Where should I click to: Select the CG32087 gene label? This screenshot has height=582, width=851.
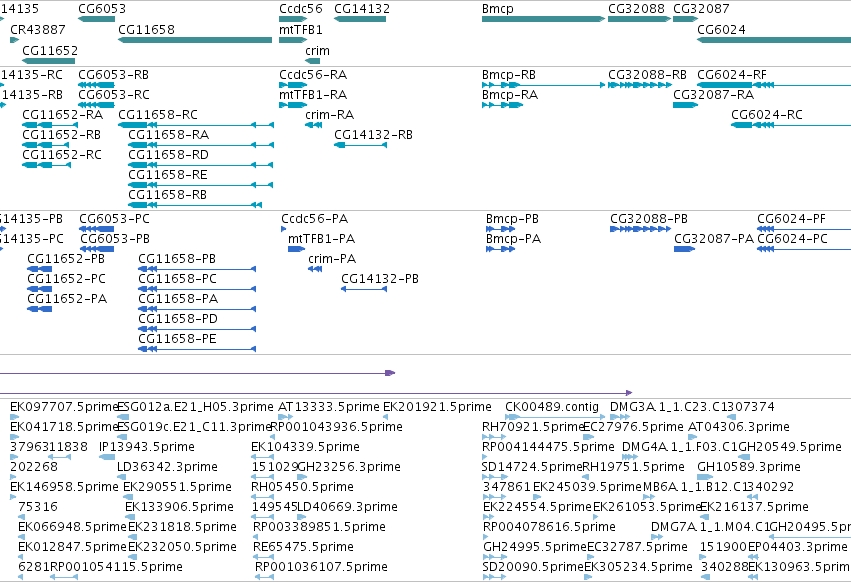[701, 9]
